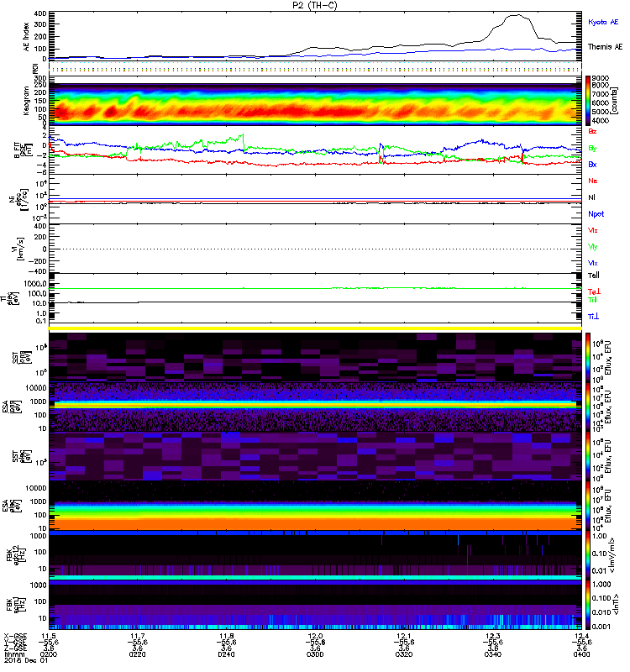Click the "0400" time tick label
The image size is (630, 672).
click(x=581, y=654)
